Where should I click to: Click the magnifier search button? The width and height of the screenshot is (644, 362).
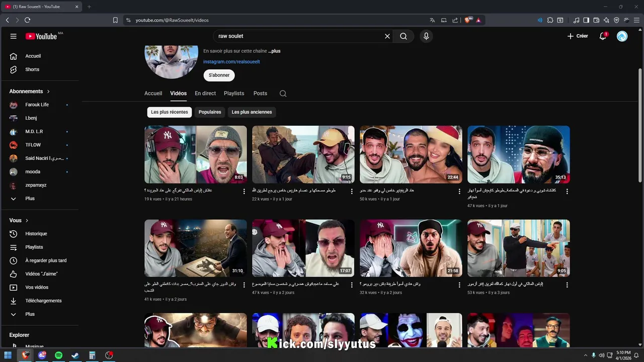point(404,36)
